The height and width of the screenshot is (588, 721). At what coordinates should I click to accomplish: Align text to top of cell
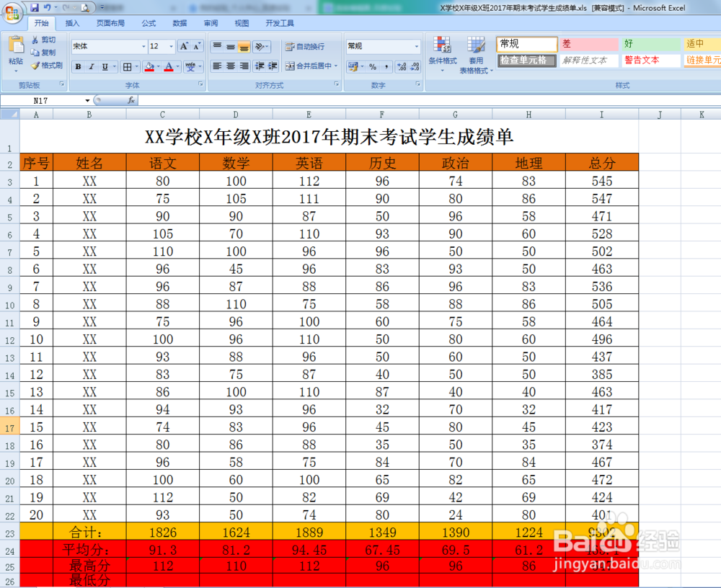[217, 46]
